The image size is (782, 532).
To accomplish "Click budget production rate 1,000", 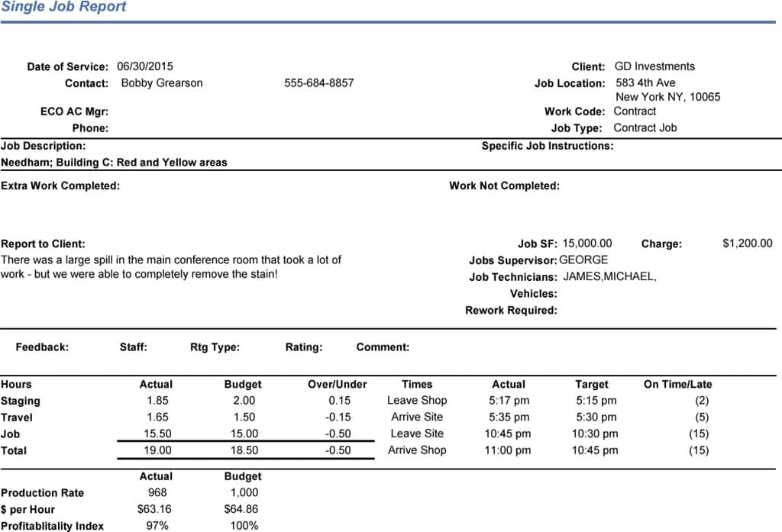I will [x=244, y=492].
